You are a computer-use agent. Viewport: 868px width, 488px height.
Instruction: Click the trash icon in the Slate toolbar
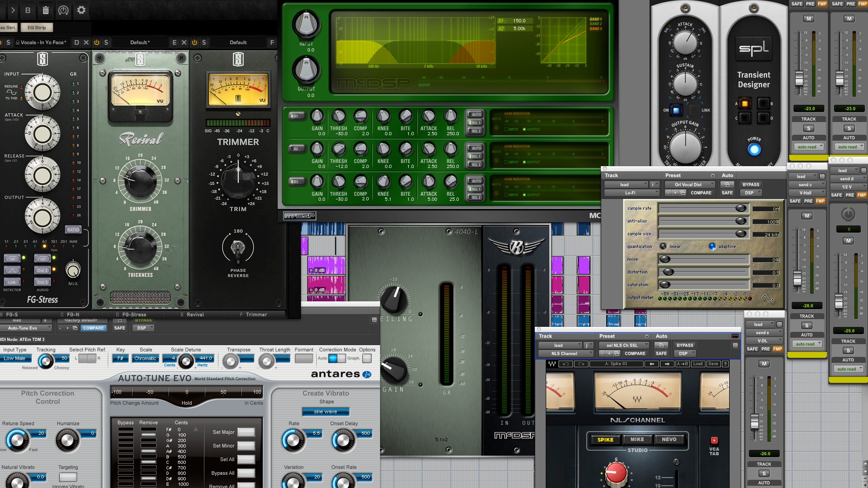tap(46, 10)
